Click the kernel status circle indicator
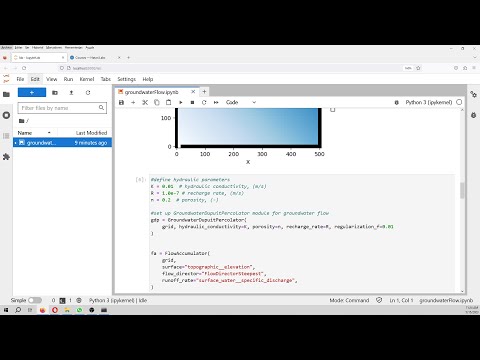480x360 pixels. coord(459,102)
